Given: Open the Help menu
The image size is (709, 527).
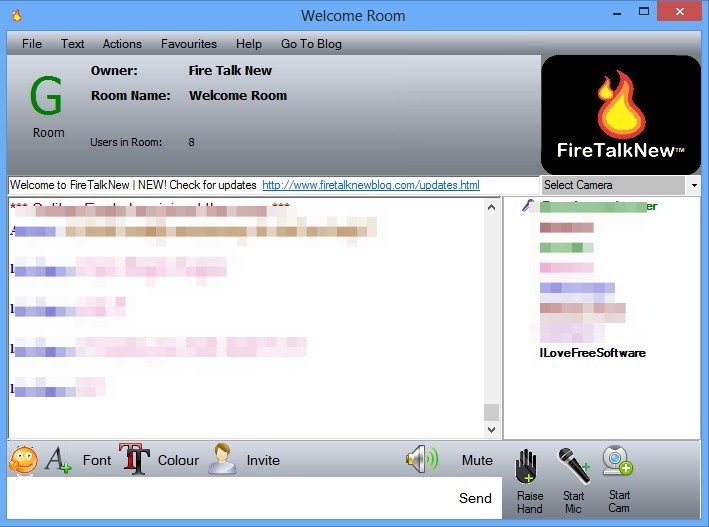Looking at the screenshot, I should (x=249, y=44).
